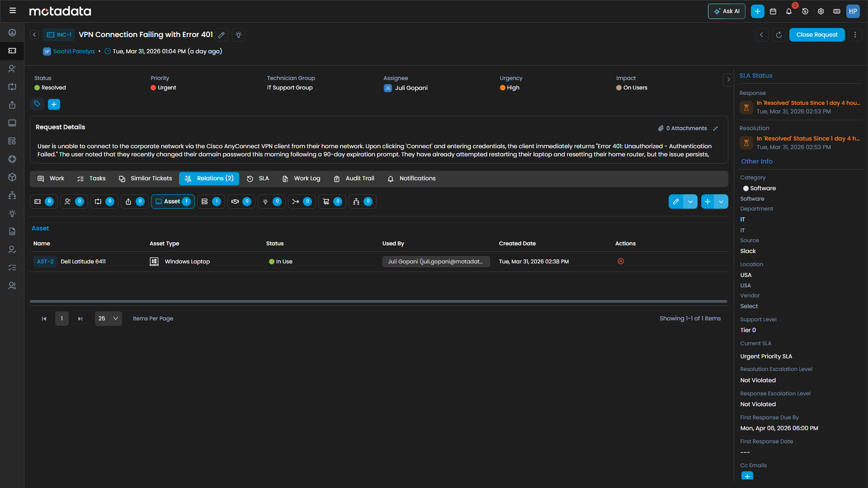Open the AI assistant icon next to title

point(238,35)
